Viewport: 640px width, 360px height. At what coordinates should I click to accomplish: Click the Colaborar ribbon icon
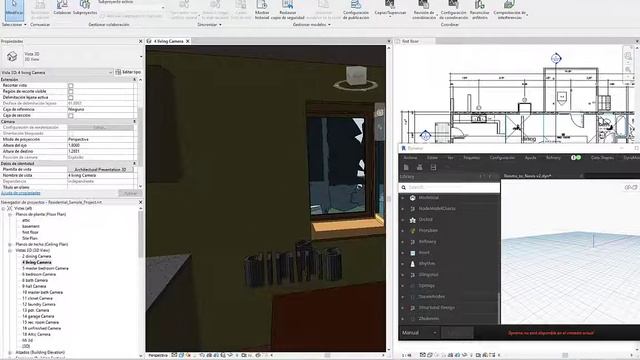(x=62, y=7)
